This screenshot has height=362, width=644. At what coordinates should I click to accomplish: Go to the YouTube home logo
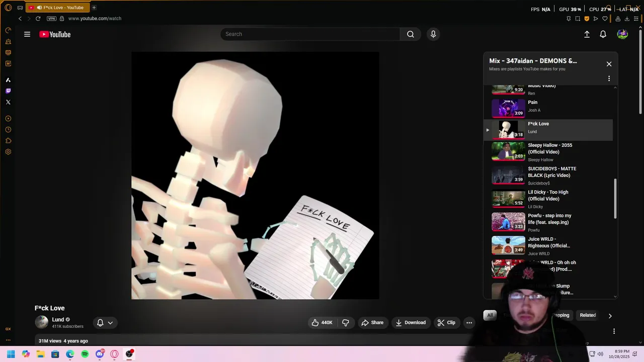[x=55, y=34]
